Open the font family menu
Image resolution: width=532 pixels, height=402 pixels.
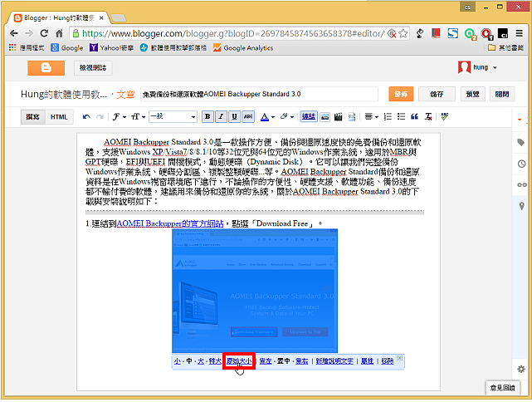point(119,117)
